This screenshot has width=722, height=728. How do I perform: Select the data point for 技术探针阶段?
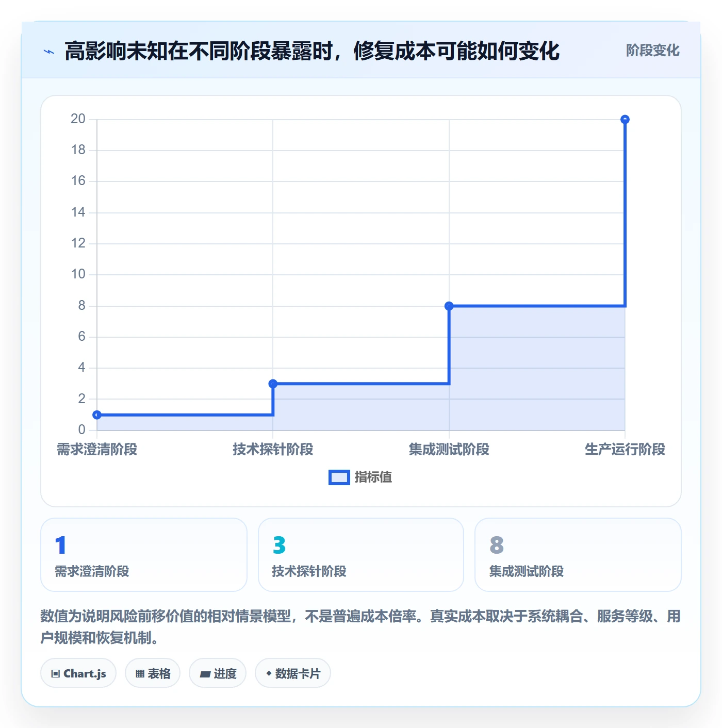pos(273,384)
